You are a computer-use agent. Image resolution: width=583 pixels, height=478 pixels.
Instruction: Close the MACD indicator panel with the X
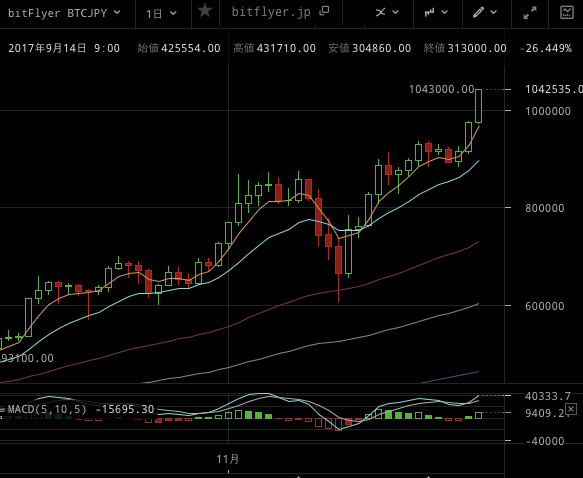571,410
